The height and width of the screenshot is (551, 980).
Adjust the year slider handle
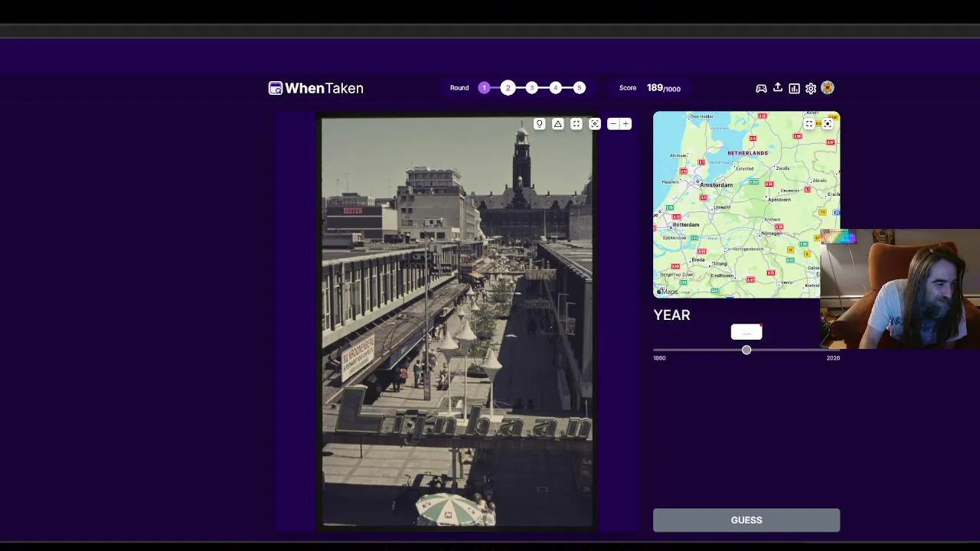pyautogui.click(x=746, y=350)
